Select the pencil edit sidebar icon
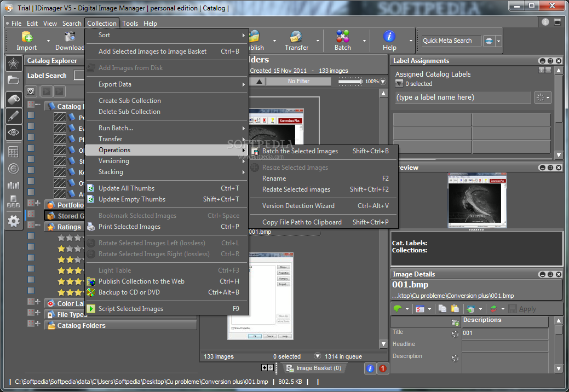Viewport: 569px width, 392px height. coord(14,116)
